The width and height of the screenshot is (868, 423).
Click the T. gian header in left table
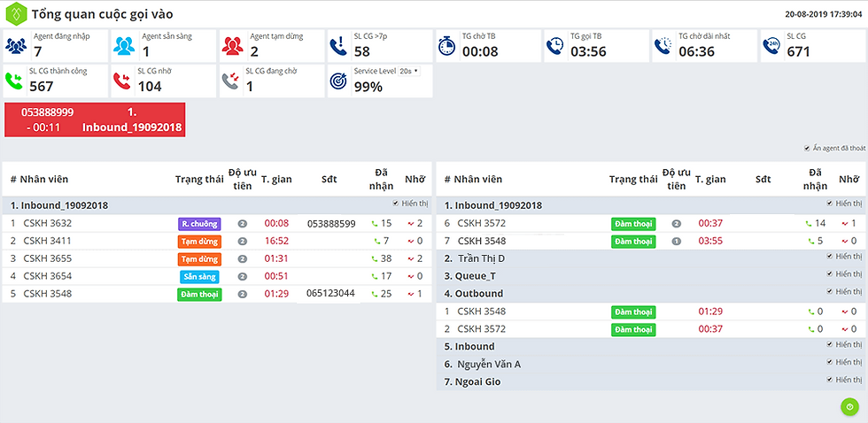click(x=276, y=179)
